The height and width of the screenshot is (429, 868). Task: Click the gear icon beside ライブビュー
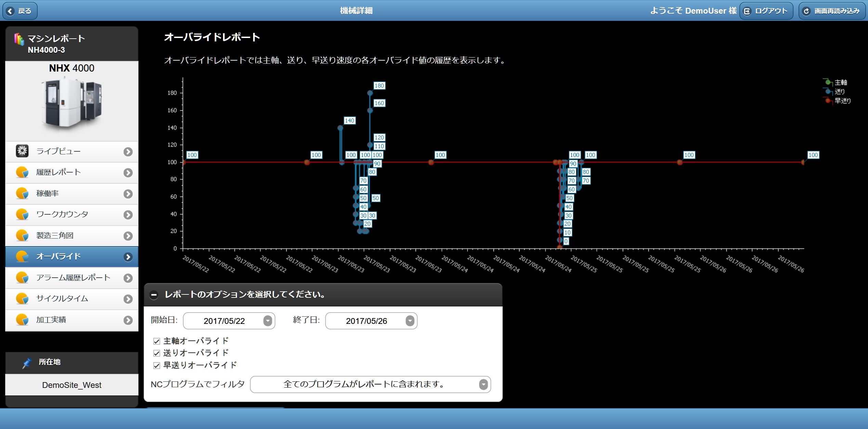click(x=22, y=151)
